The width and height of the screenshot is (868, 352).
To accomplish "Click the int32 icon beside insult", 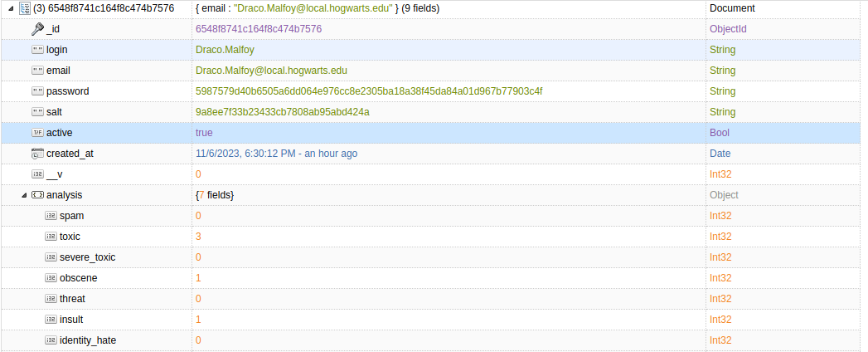I will pyautogui.click(x=51, y=320).
